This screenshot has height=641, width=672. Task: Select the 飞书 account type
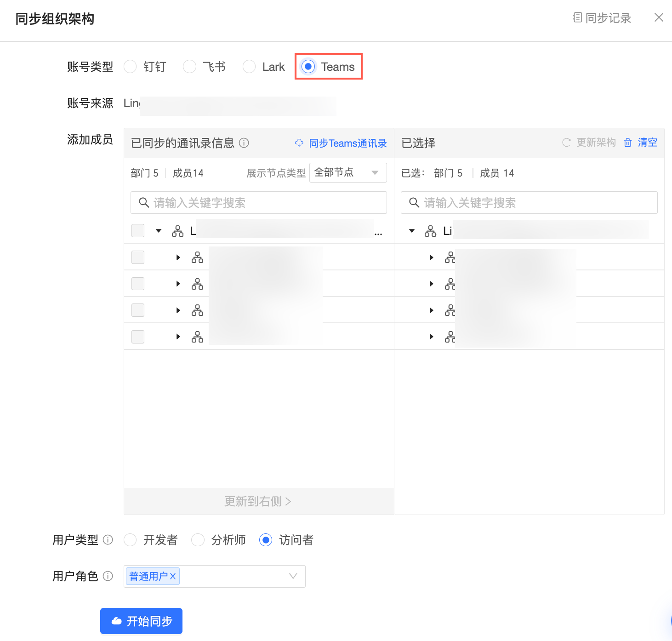point(189,67)
